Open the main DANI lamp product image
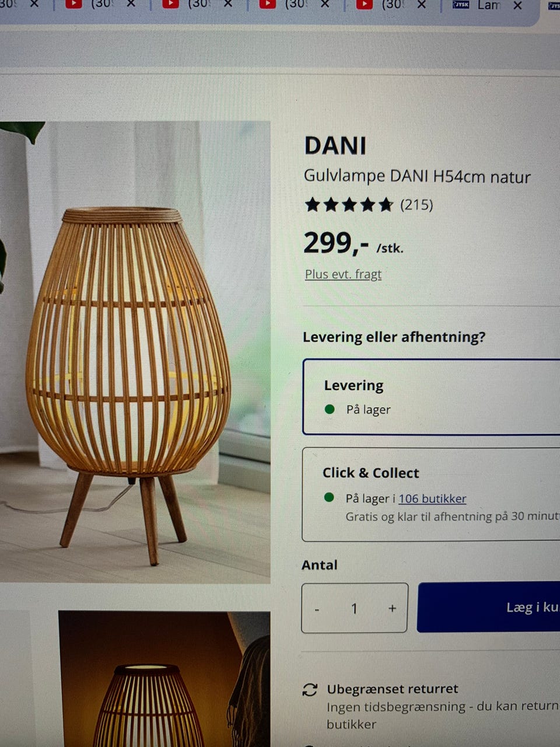Screen dimensions: 560x747 click(135, 352)
